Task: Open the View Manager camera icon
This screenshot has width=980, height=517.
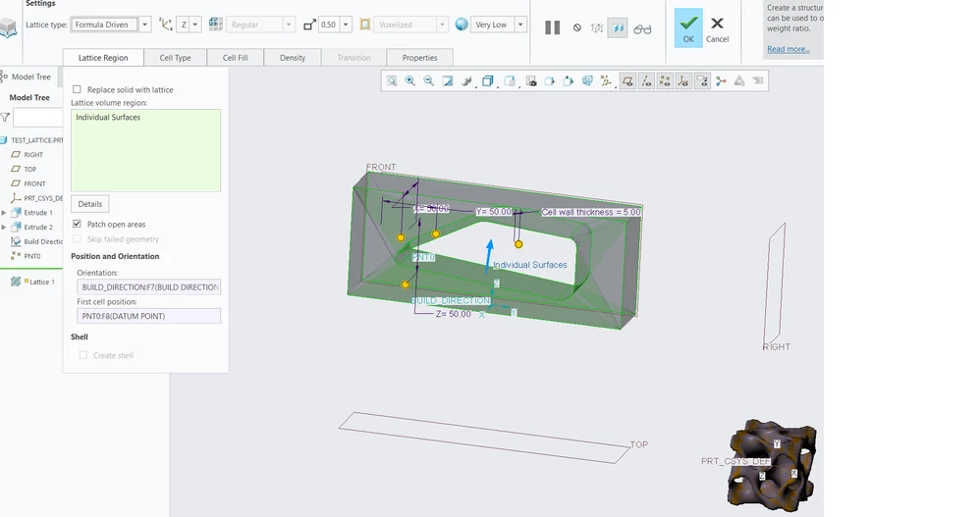Action: coord(531,81)
